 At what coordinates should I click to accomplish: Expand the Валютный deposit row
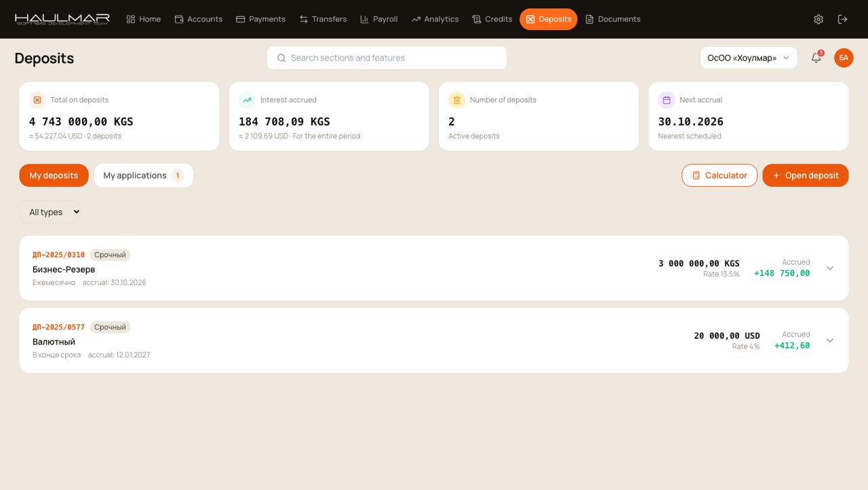(x=830, y=341)
